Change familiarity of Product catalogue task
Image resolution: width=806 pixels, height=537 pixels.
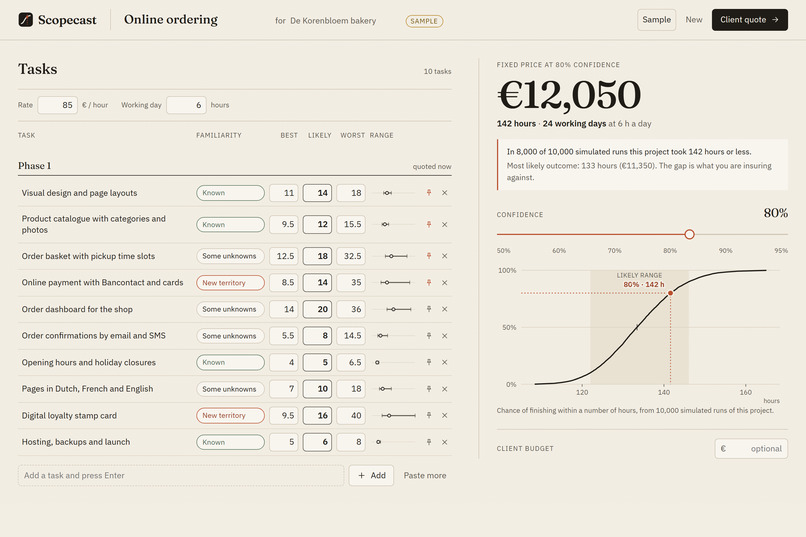(230, 225)
